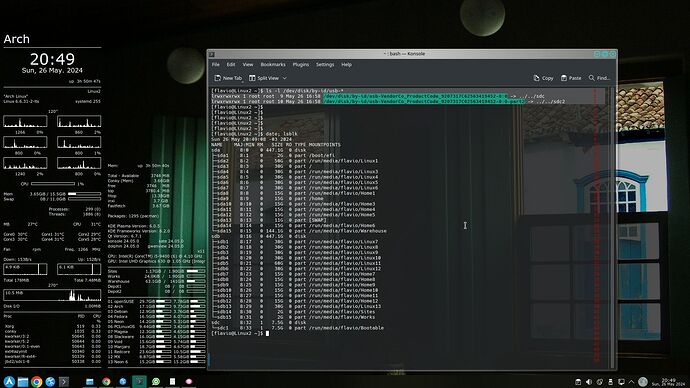Open the Help menu in Konsole

pos(346,65)
